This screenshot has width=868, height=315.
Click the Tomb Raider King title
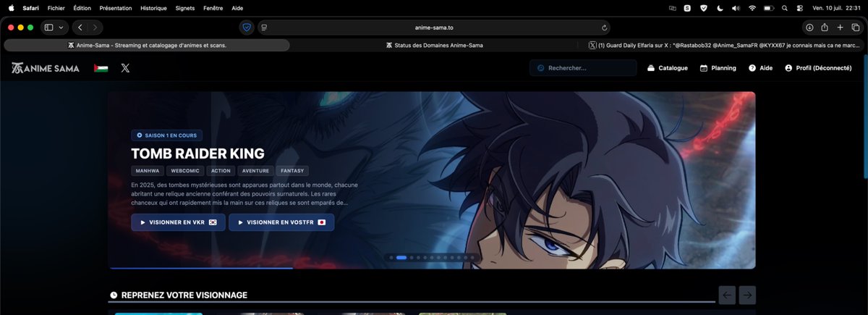197,154
